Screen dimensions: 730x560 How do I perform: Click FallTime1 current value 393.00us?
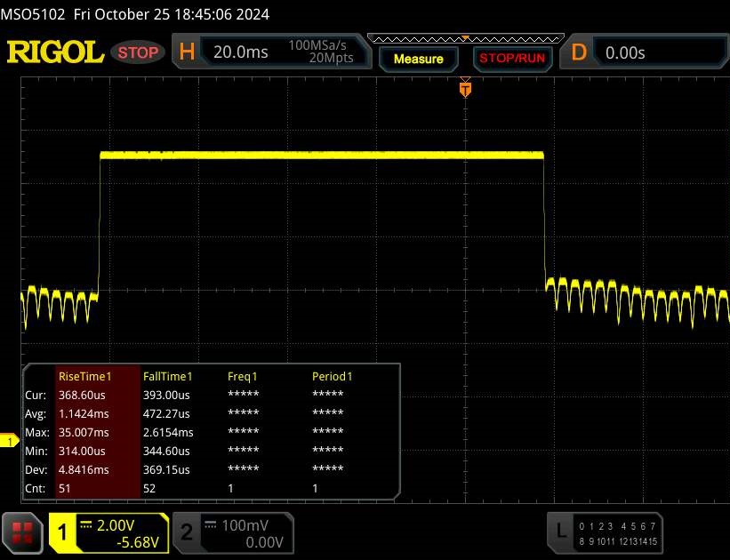pos(166,396)
